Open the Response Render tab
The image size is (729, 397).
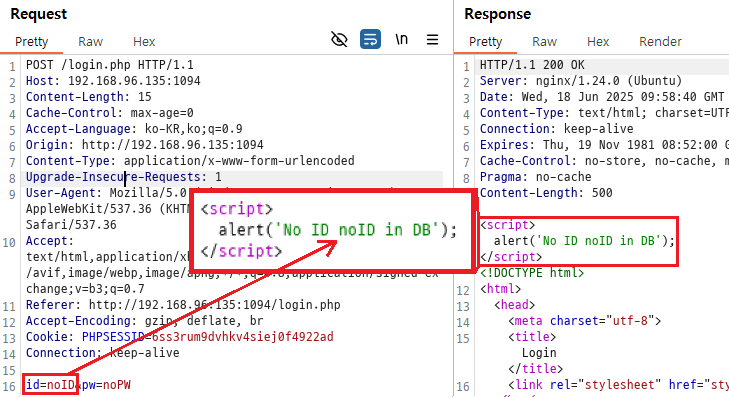[660, 42]
